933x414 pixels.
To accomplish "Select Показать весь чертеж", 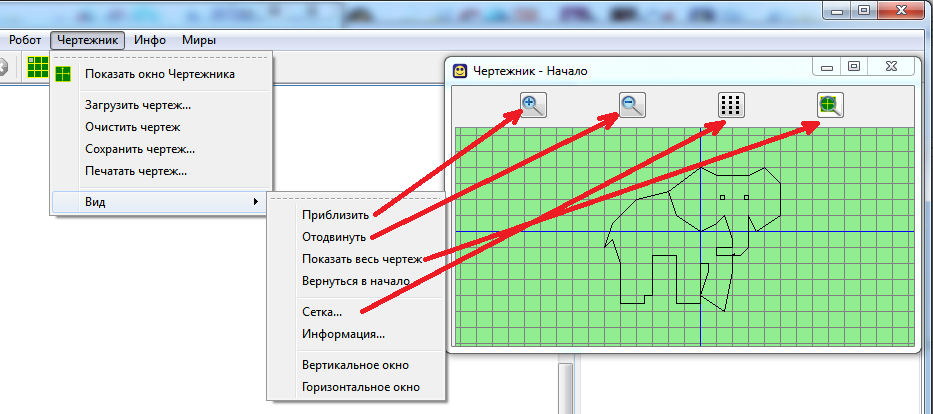I will click(x=355, y=259).
